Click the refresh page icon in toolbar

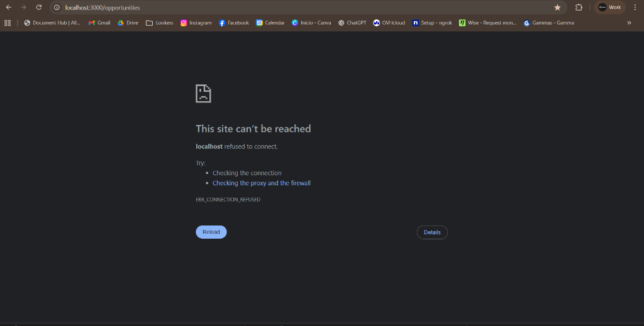tap(39, 8)
